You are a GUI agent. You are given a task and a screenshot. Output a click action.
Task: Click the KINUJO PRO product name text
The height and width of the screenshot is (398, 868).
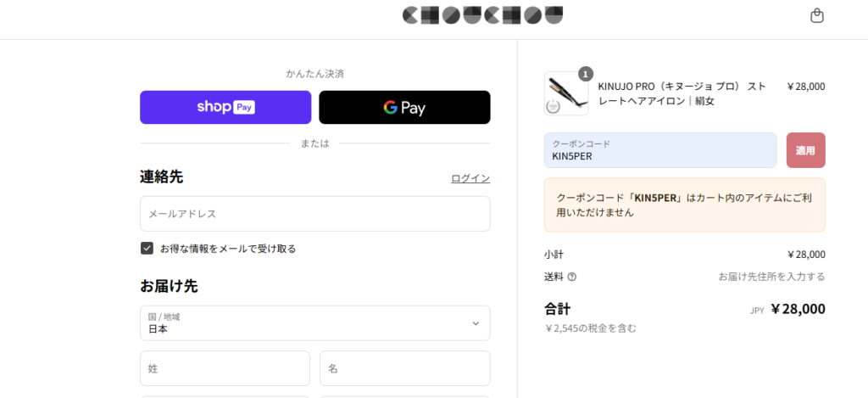pos(682,93)
